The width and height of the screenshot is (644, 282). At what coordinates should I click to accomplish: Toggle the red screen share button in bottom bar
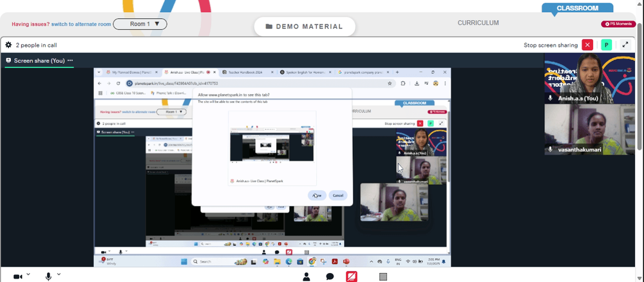[352, 277]
